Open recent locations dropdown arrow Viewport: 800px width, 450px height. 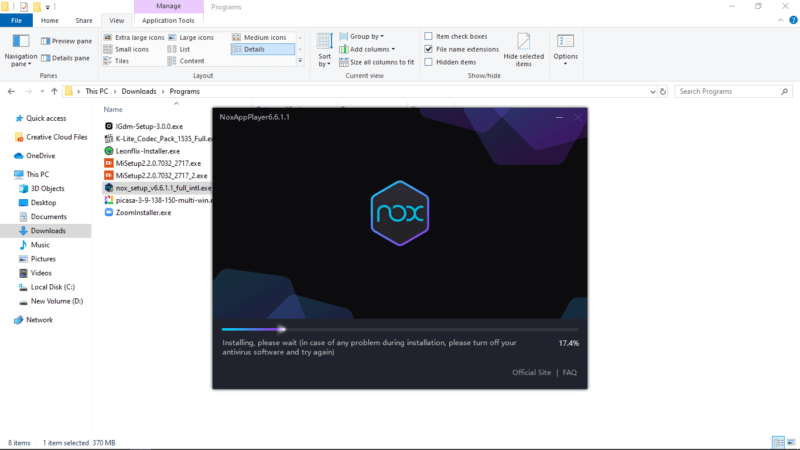click(x=42, y=91)
